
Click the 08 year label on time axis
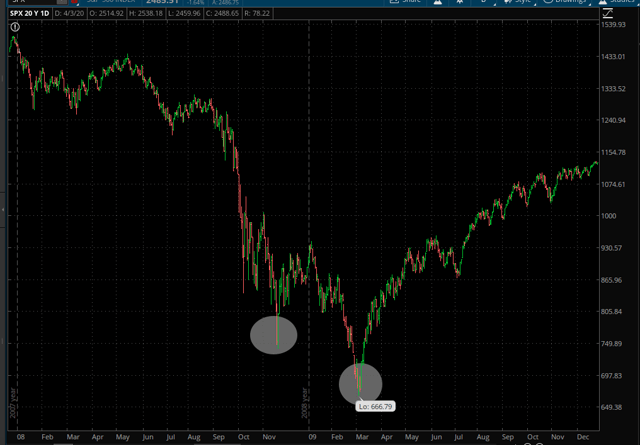tap(21, 437)
